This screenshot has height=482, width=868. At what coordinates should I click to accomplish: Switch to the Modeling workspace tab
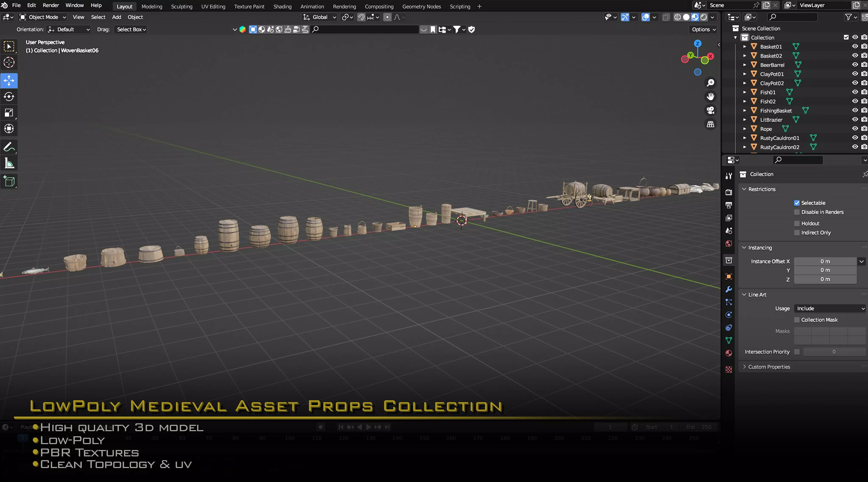[152, 6]
